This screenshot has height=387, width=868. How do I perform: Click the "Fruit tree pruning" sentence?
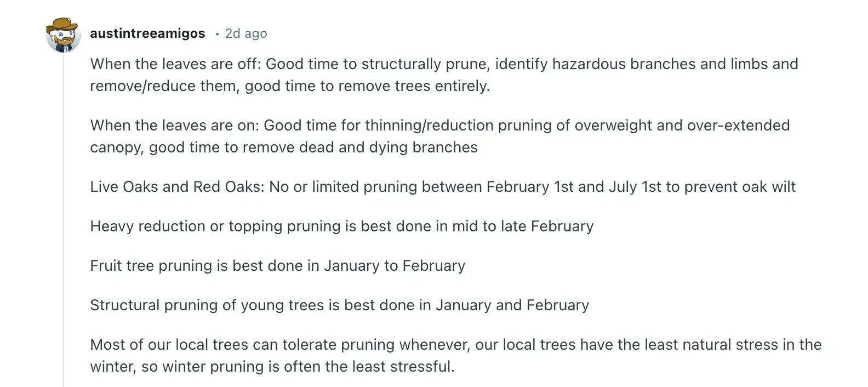coord(277,266)
